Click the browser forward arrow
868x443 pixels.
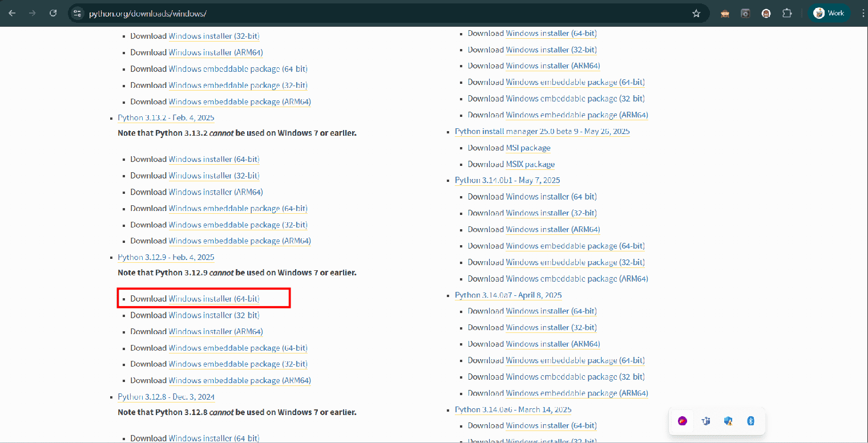[x=33, y=13]
